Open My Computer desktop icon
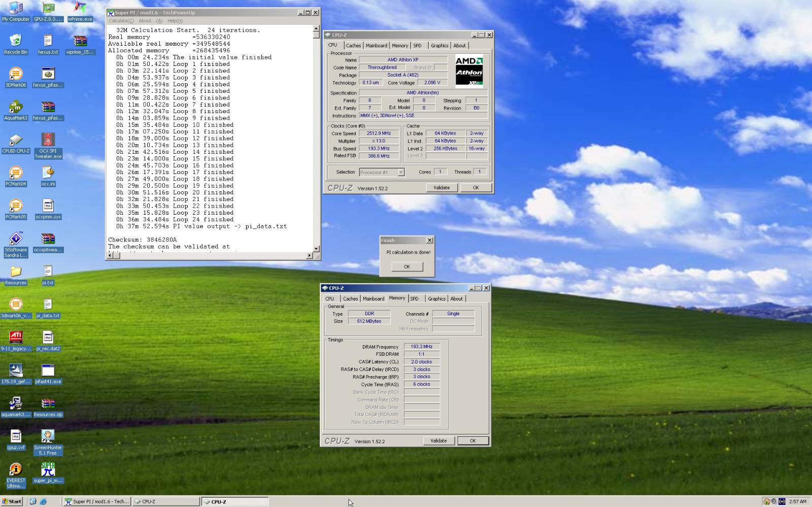Screen dimensions: 812x507 pos(16,11)
